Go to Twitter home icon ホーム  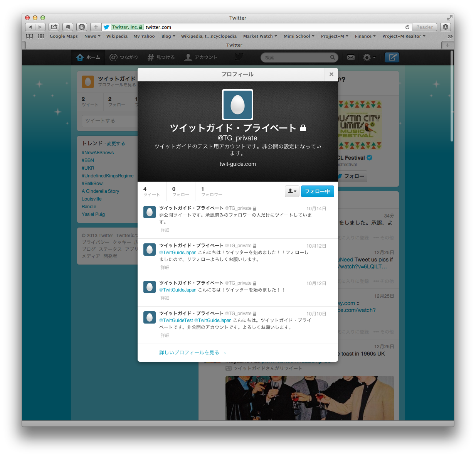pos(88,57)
